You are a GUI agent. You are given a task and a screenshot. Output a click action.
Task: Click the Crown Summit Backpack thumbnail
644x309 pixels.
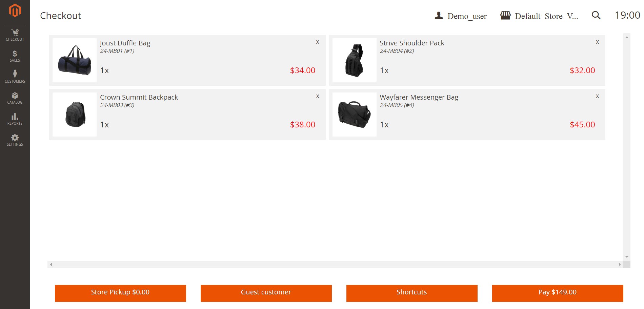(x=75, y=115)
